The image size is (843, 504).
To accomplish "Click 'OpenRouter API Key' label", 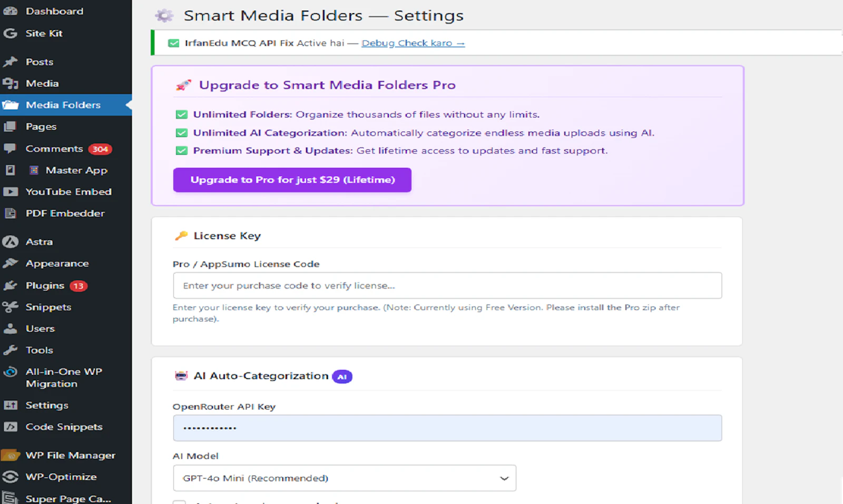I will 224,407.
